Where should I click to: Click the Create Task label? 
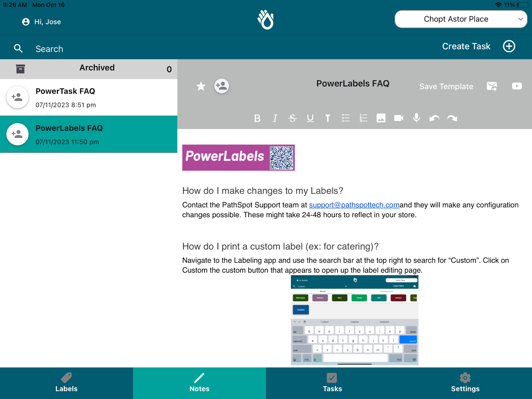pyautogui.click(x=466, y=46)
